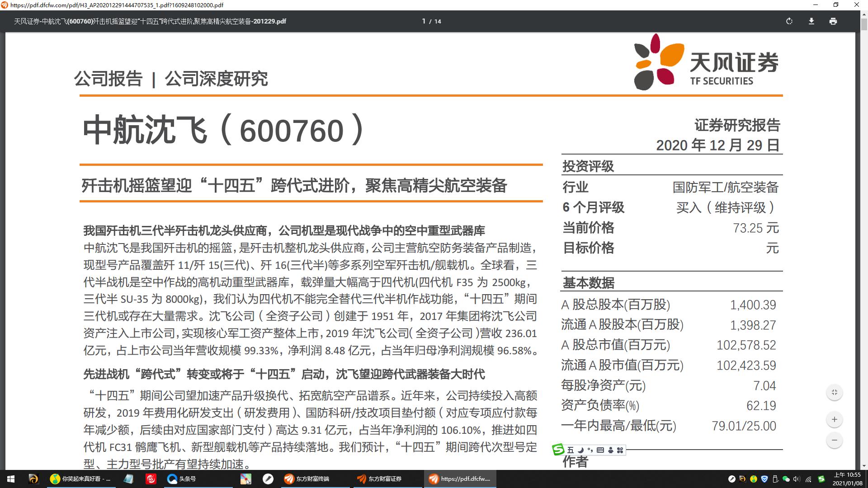Click the subtitle 歼击机摇篮望迎“十四五”跨代式进阶
The height and width of the screenshot is (488, 868).
pyautogui.click(x=216, y=185)
